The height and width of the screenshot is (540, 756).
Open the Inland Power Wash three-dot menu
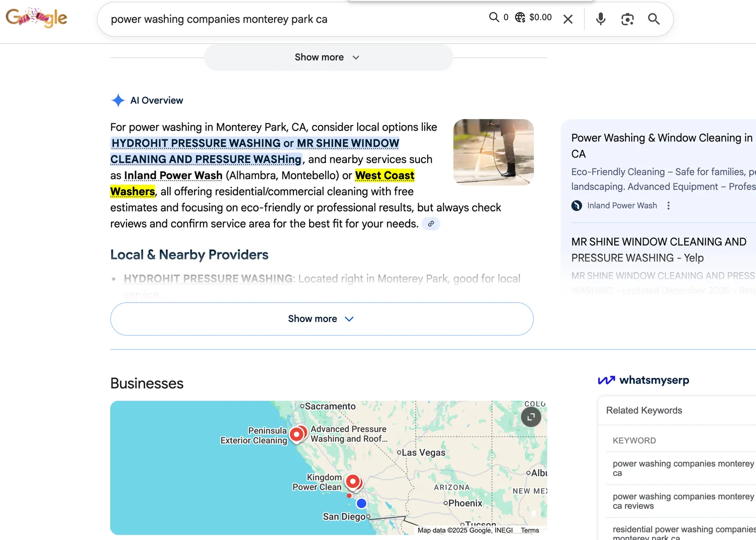[x=669, y=206]
